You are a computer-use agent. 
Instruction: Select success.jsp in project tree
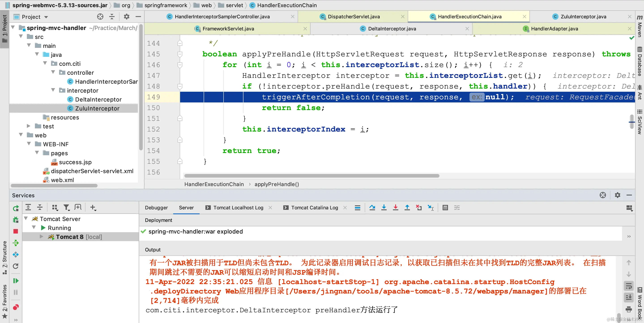[x=75, y=162]
